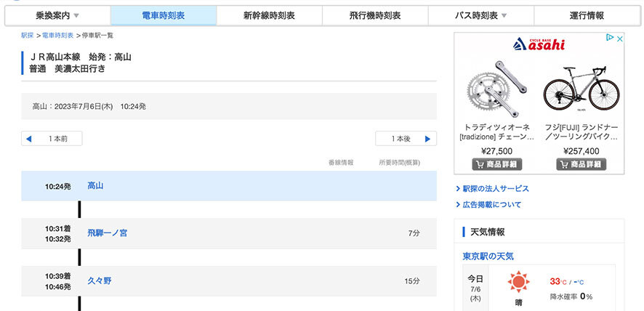Image resolution: width=644 pixels, height=311 pixels.
Task: Switch to the 新幹線時刻表 tab
Action: tap(269, 16)
